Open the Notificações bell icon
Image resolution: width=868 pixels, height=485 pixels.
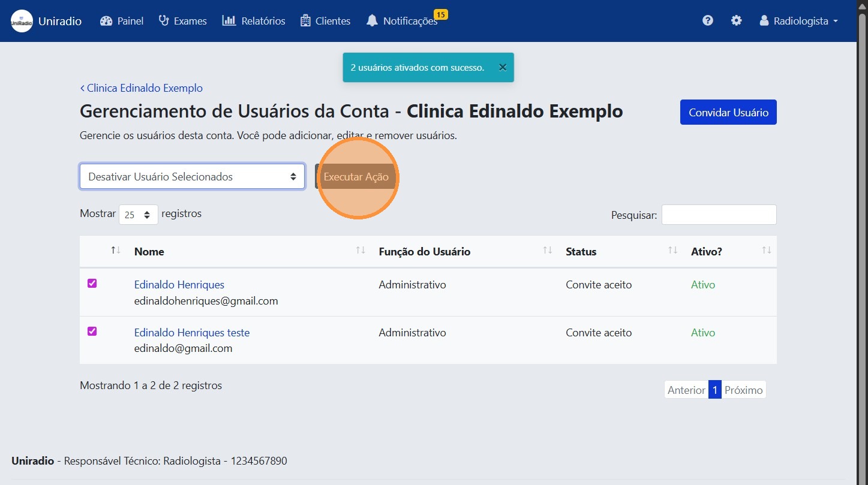(373, 20)
